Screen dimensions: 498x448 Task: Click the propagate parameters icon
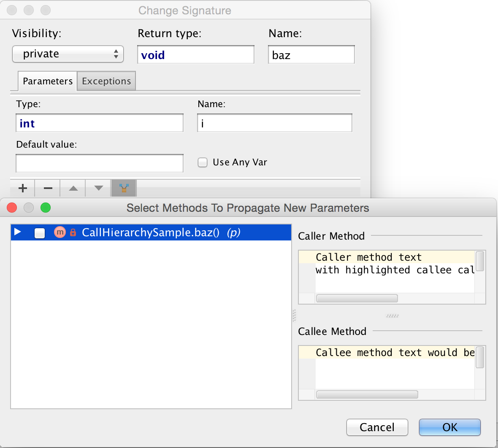click(124, 188)
